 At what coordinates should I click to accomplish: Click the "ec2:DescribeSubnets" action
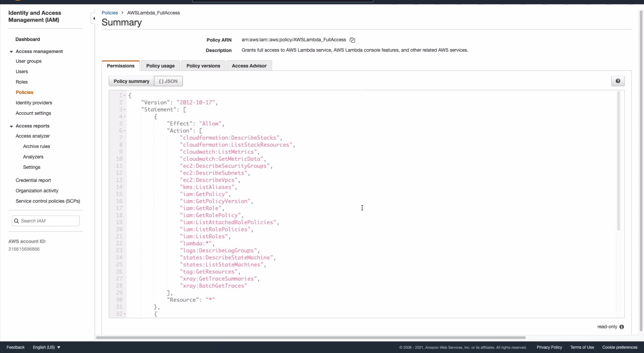(x=213, y=173)
